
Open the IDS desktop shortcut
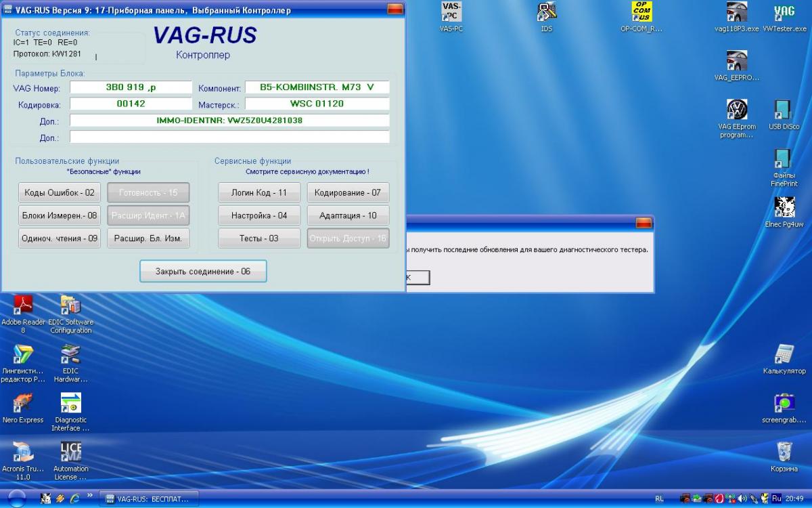point(546,17)
